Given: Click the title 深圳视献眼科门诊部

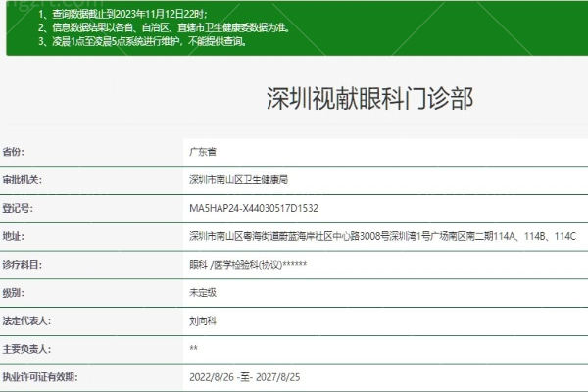Looking at the screenshot, I should (369, 99).
